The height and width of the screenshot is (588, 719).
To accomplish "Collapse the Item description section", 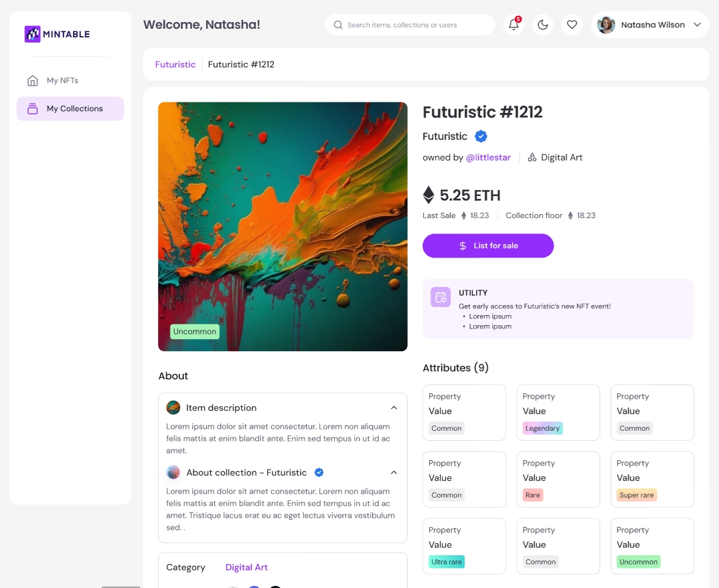I will point(394,407).
